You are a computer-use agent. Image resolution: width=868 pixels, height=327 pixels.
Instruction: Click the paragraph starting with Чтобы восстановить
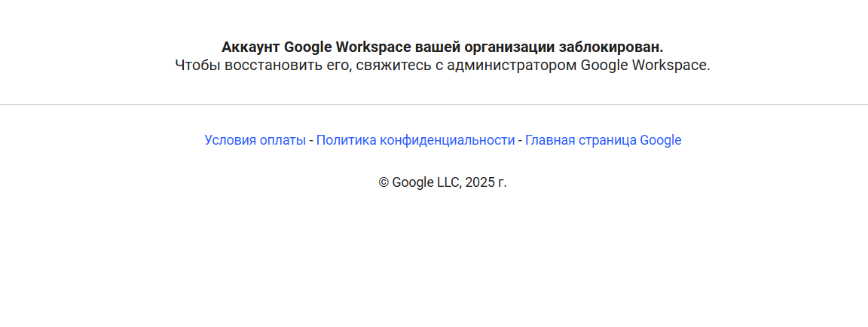click(x=442, y=65)
